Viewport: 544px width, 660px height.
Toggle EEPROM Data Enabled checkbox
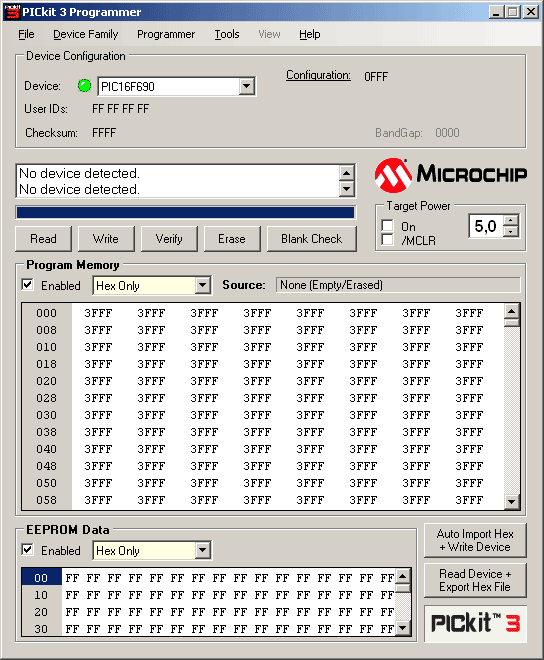pyautogui.click(x=27, y=550)
